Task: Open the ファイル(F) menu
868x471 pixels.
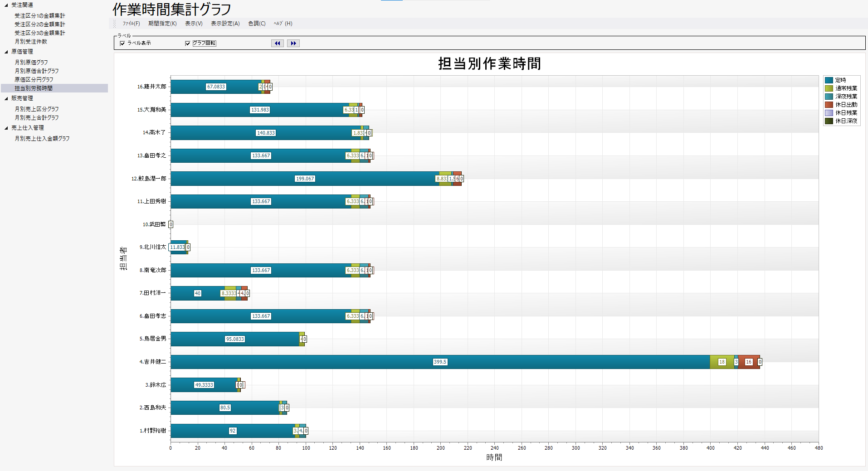Action: pyautogui.click(x=131, y=24)
